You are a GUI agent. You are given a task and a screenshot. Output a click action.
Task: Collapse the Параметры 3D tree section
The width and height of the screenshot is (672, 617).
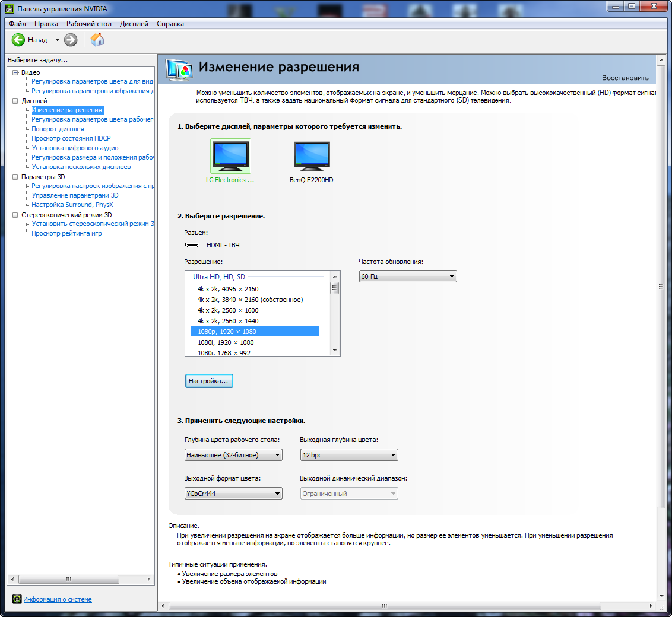click(x=16, y=177)
